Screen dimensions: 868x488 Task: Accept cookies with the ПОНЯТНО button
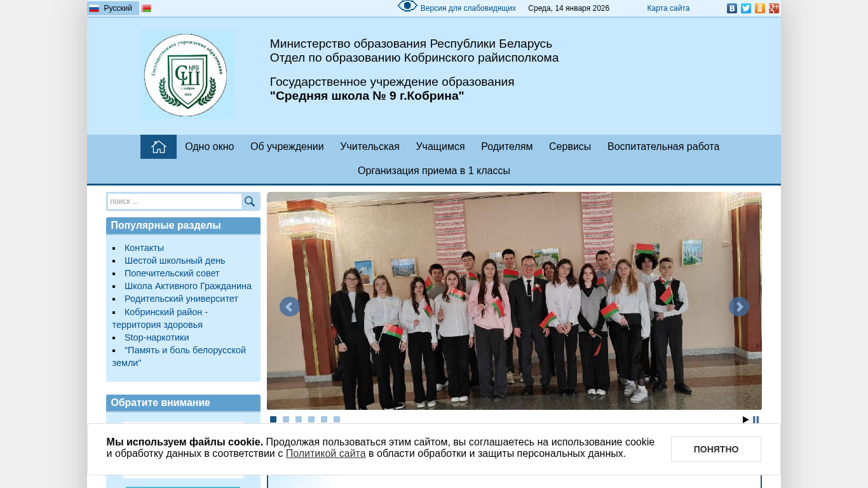[716, 449]
